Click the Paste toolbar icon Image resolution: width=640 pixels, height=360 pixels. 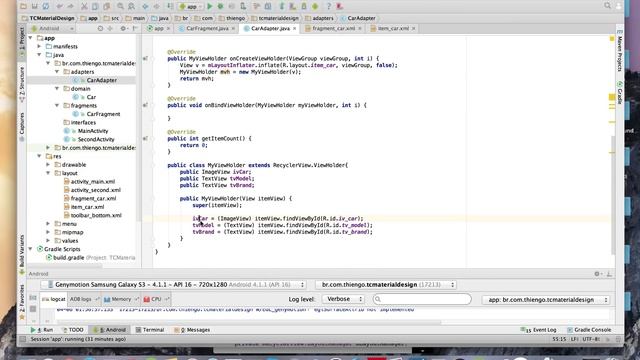pos(107,6)
